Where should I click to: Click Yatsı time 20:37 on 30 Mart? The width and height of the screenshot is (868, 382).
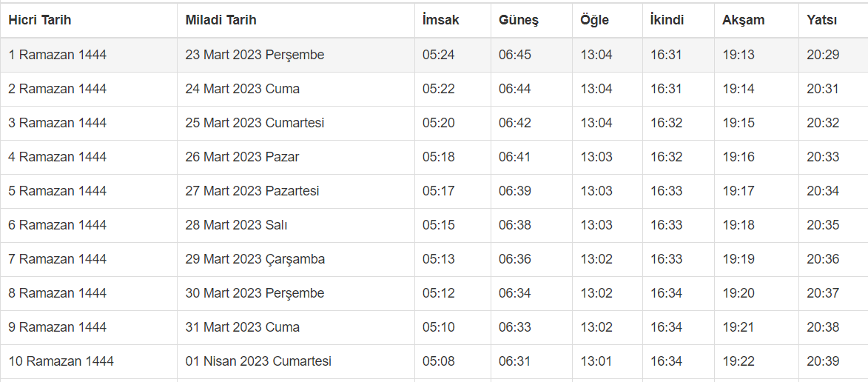[823, 293]
